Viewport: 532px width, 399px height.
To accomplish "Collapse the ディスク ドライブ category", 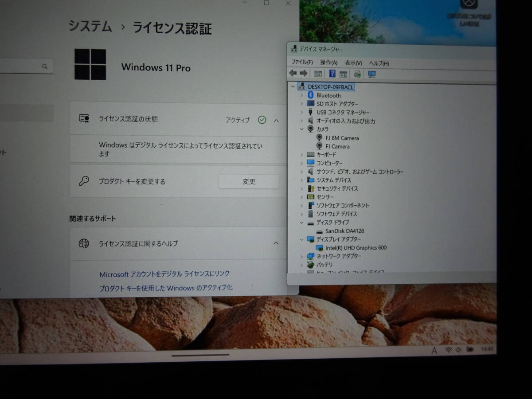I will pos(301,223).
